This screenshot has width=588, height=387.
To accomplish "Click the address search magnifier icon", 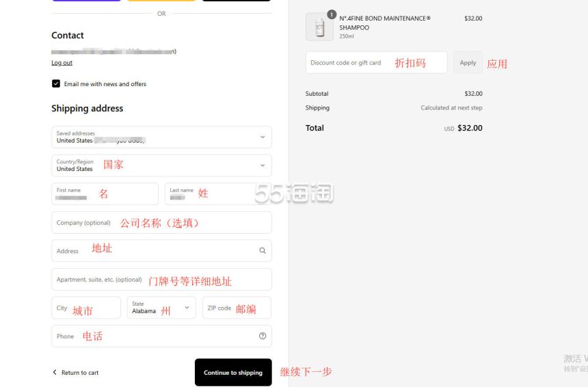I will coord(263,250).
